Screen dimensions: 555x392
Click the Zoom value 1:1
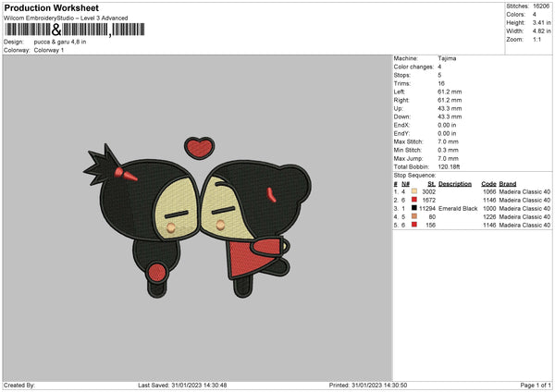click(536, 39)
